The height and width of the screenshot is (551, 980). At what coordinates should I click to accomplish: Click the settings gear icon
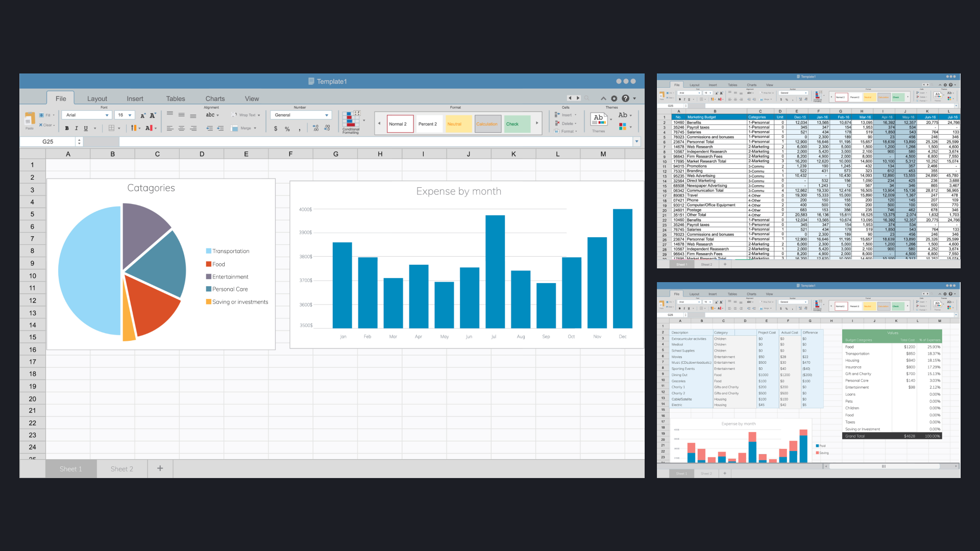tap(614, 98)
